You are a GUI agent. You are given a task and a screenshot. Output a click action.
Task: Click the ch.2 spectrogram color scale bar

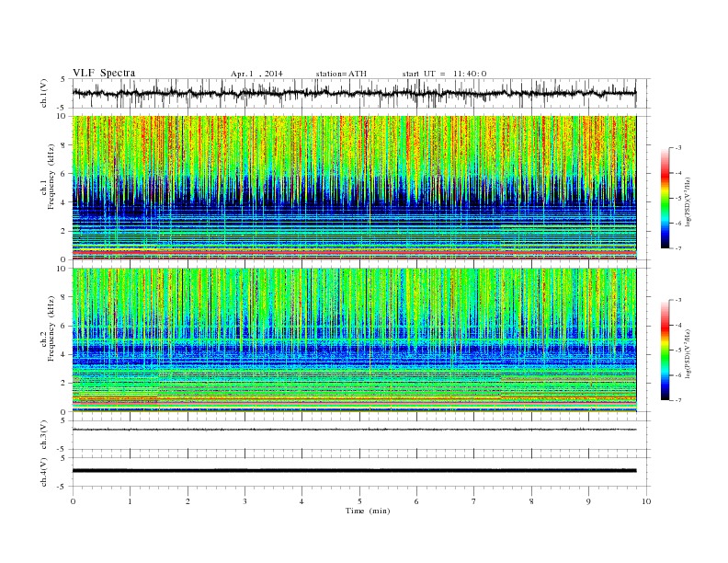coord(665,350)
